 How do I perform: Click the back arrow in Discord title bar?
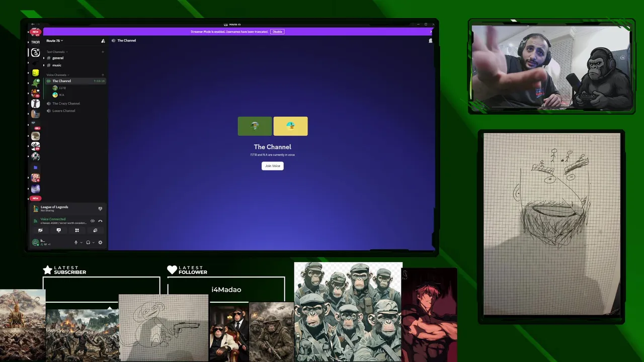click(33, 24)
